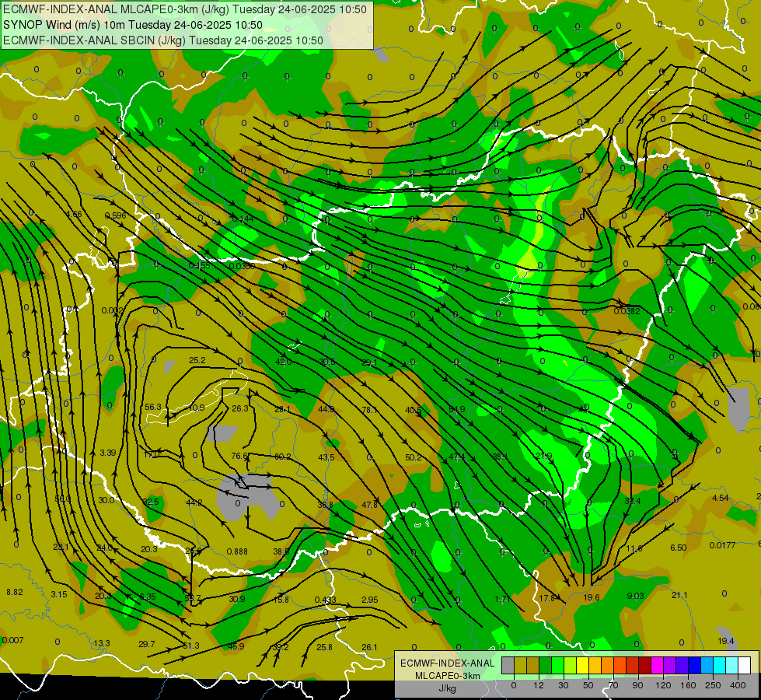Click the map value 0.888
The image size is (761, 700).
pyautogui.click(x=237, y=551)
